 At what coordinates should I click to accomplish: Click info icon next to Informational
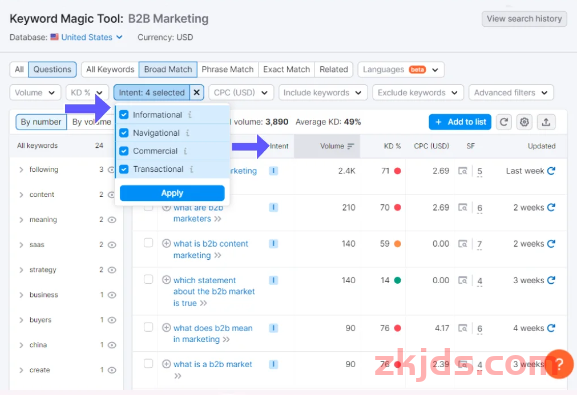[x=190, y=115]
